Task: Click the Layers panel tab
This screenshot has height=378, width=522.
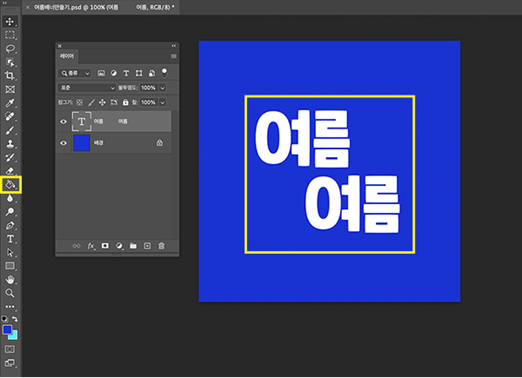Action: click(67, 56)
